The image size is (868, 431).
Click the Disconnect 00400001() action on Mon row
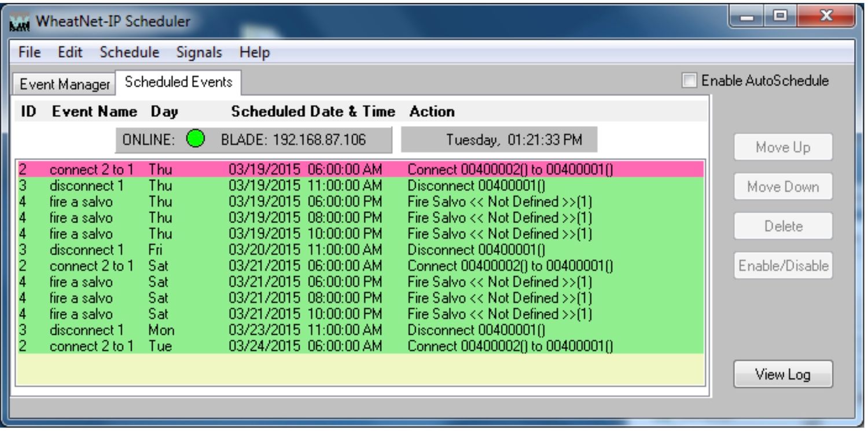coord(477,330)
